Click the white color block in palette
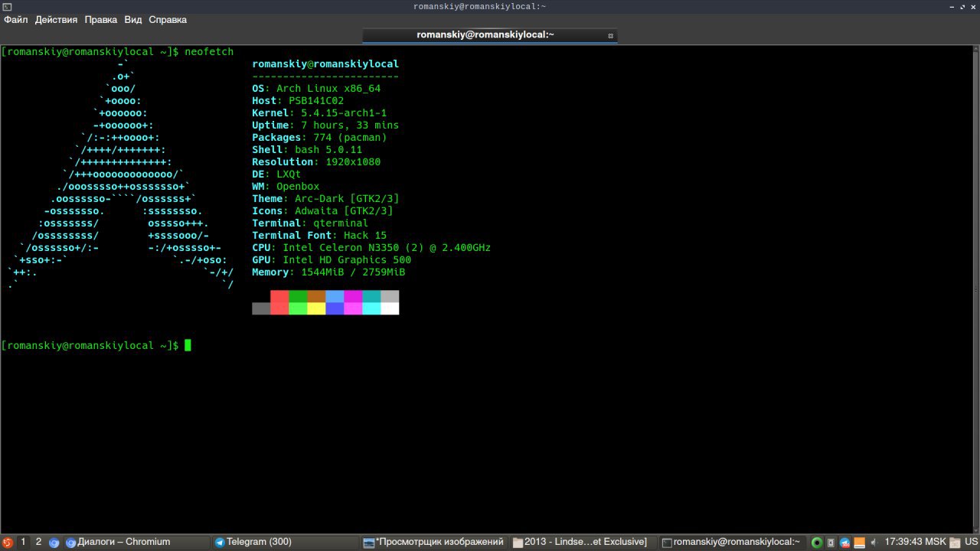 (390, 308)
